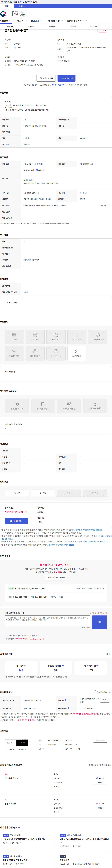Select the 필기 screening method

69,493
